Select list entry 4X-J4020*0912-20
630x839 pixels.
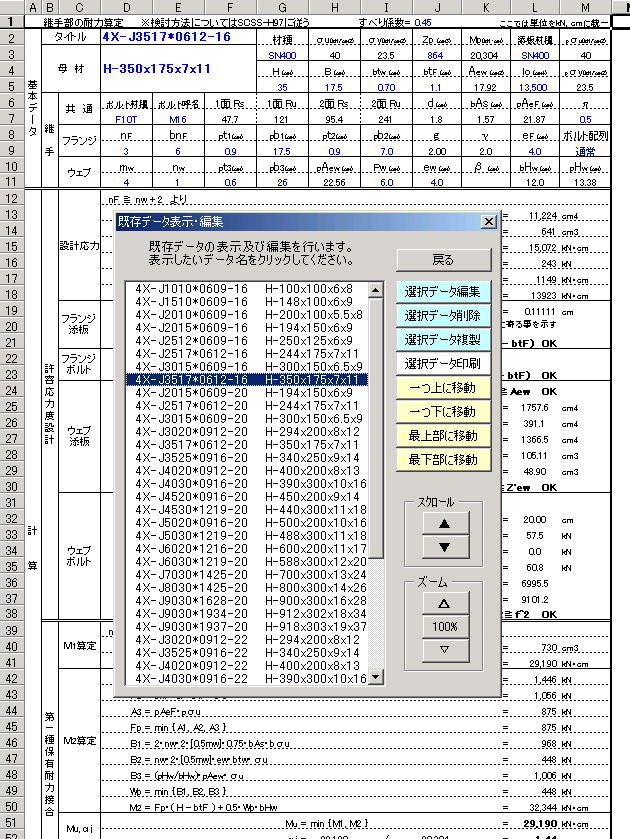point(247,471)
